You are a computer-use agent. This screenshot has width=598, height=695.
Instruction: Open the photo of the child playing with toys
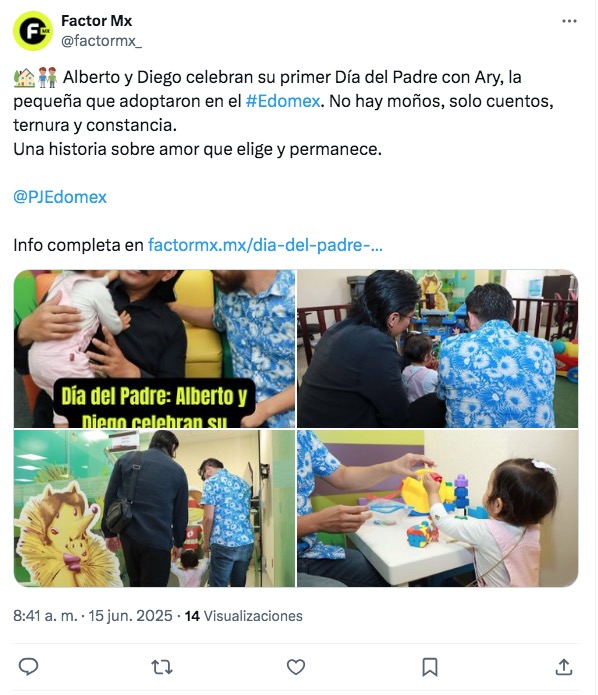click(438, 508)
